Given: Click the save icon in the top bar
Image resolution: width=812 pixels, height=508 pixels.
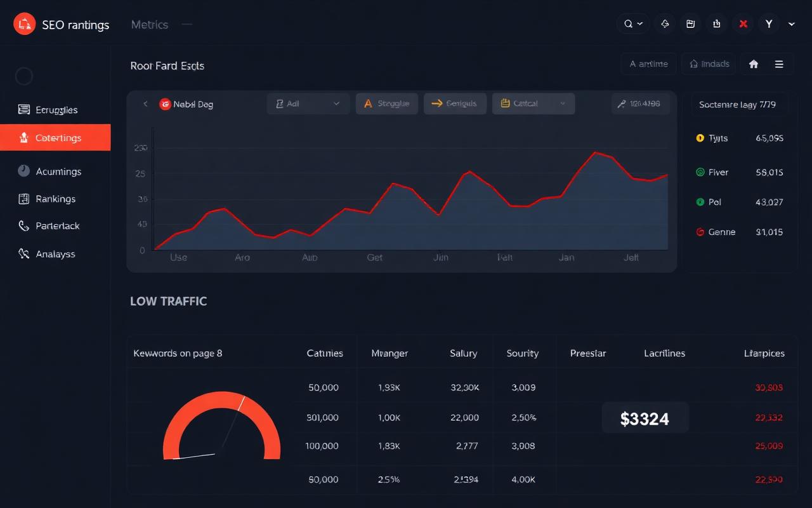Looking at the screenshot, I should 690,23.
